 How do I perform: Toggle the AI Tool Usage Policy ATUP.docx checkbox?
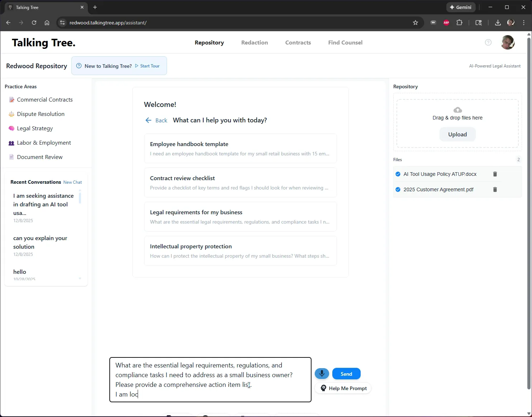tap(398, 174)
